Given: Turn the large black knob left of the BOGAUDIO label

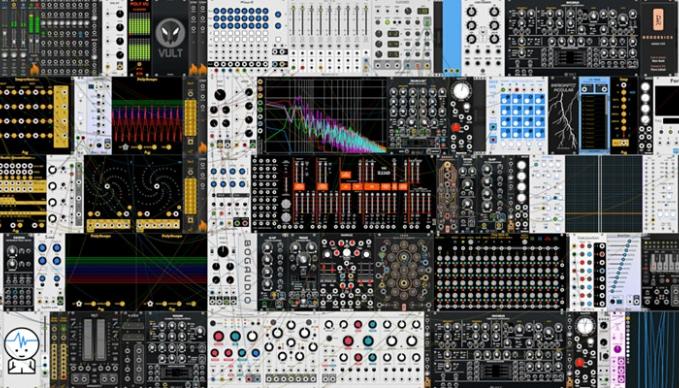Looking at the screenshot, I should 223,252.
